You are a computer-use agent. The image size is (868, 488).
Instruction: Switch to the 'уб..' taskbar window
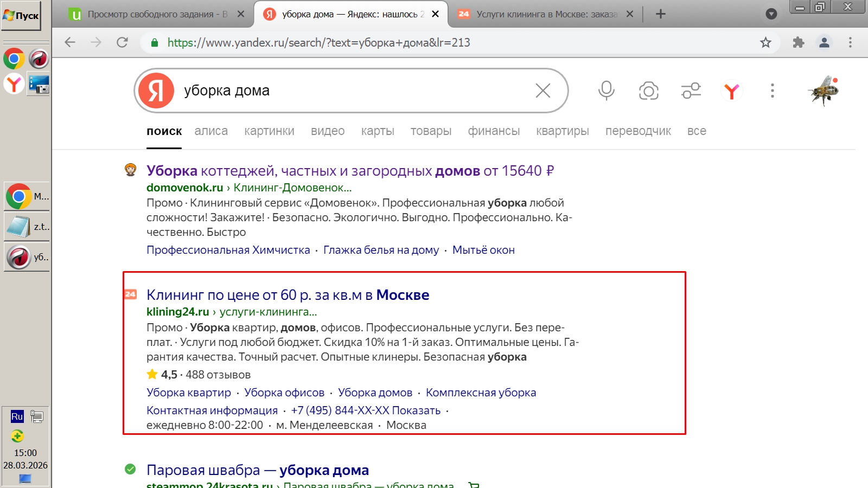coord(27,257)
